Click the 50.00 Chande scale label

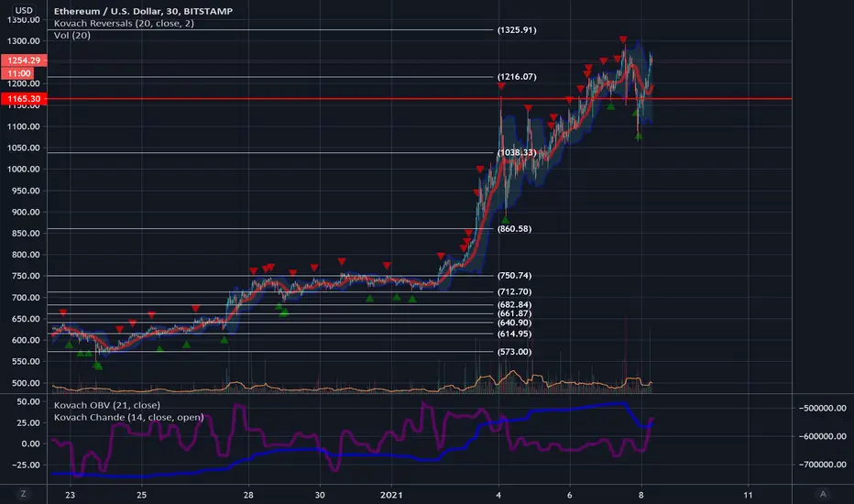(28, 401)
